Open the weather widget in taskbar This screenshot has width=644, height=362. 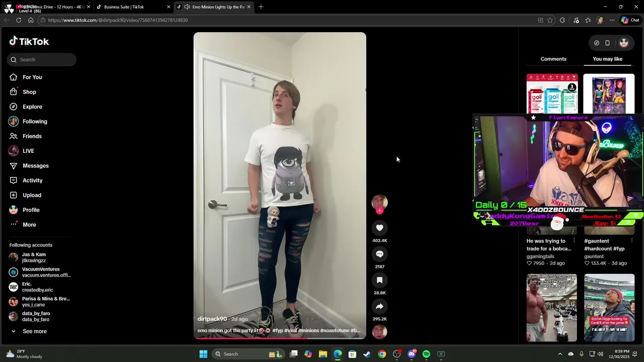pos(24,354)
